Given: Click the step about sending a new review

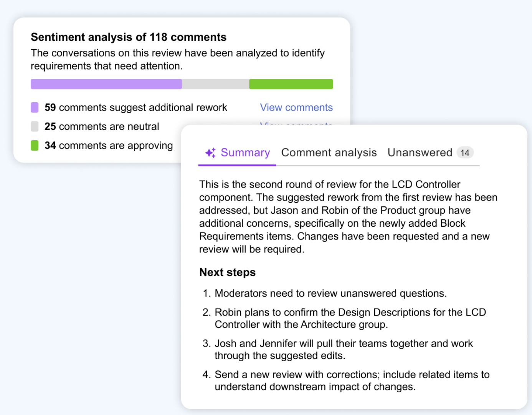Looking at the screenshot, I should click(352, 380).
